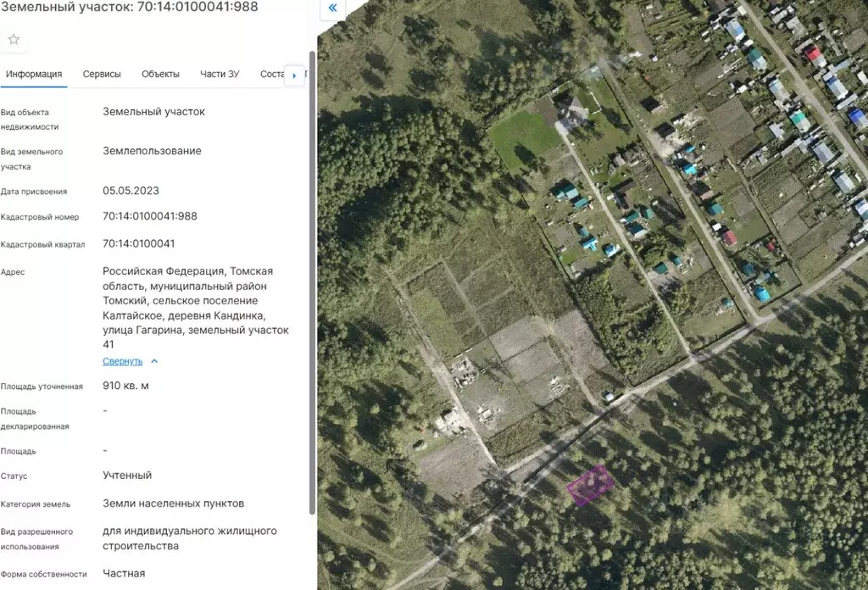Click the chevron next to Свернуть

point(154,360)
